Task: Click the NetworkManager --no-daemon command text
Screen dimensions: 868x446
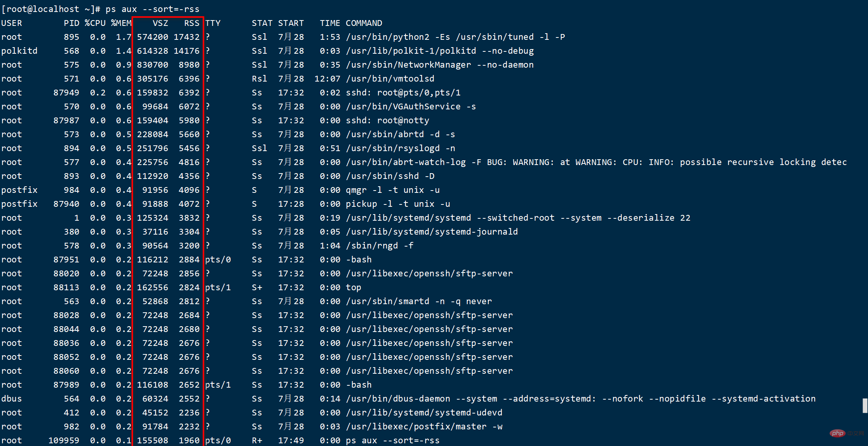Action: point(440,65)
